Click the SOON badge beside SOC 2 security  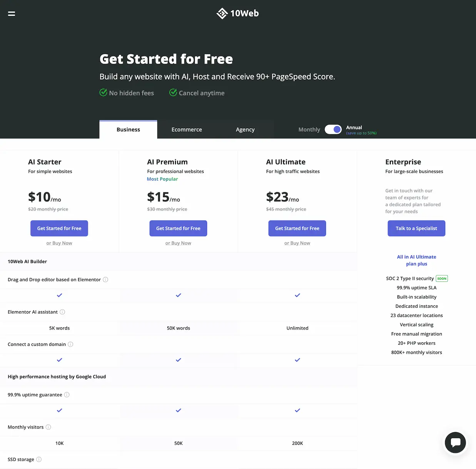[x=441, y=278]
